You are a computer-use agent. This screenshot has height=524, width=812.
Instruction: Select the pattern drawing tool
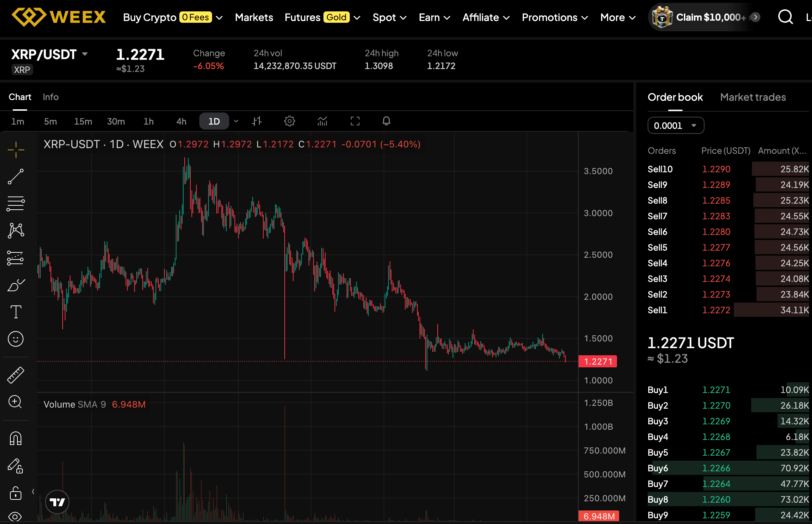(x=16, y=231)
